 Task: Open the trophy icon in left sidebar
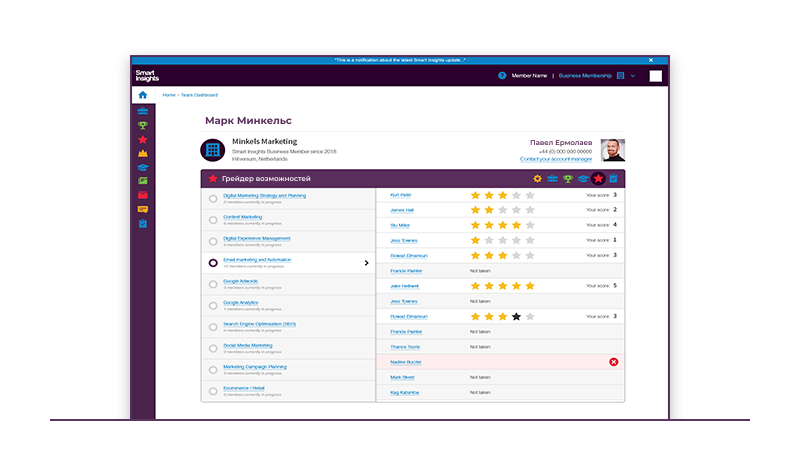click(x=142, y=125)
